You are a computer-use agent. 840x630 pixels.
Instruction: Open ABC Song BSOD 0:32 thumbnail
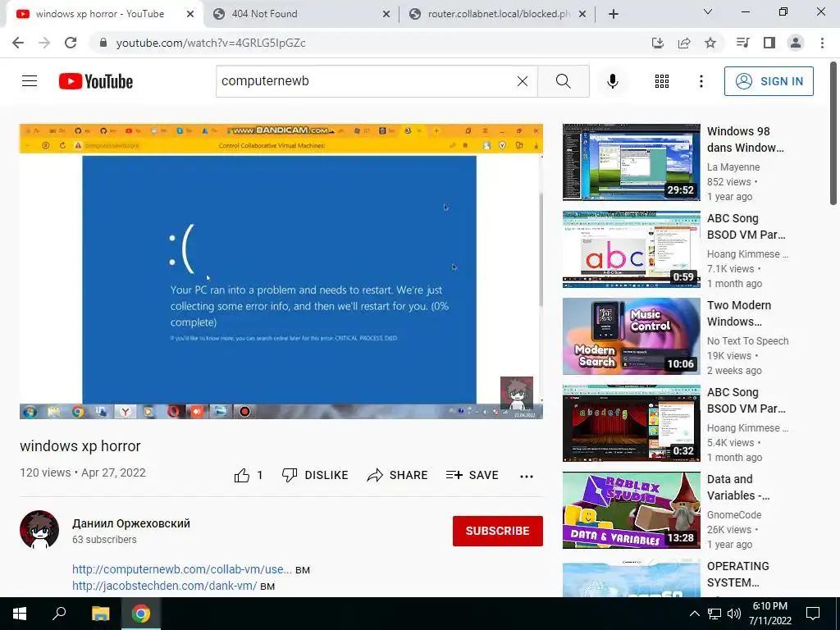pos(631,422)
